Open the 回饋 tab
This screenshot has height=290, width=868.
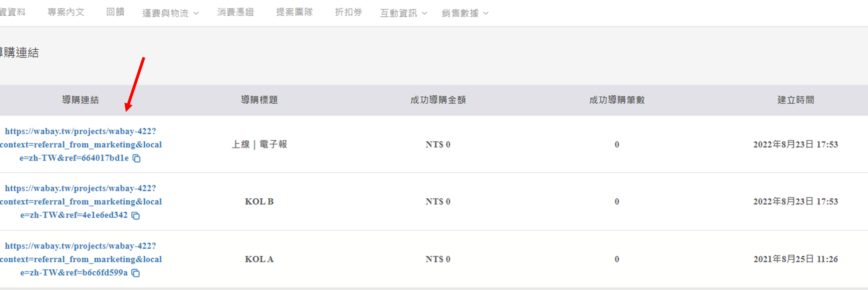point(115,12)
